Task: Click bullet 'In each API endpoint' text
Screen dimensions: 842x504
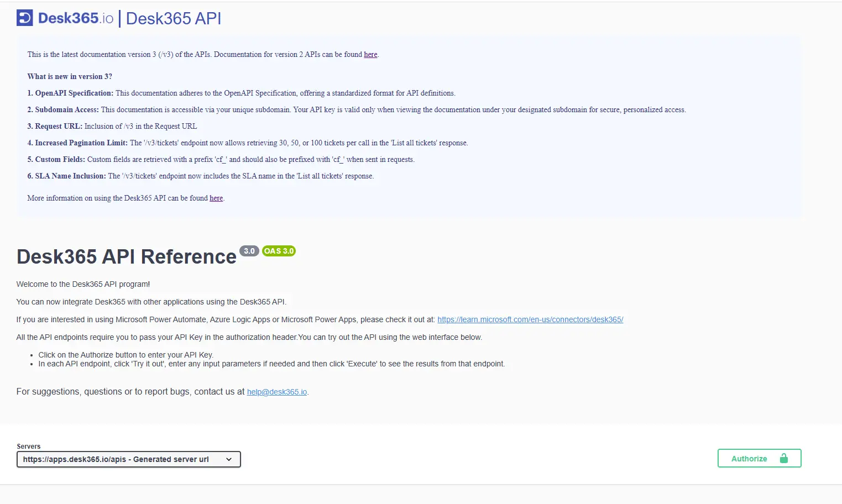Action: [271, 364]
